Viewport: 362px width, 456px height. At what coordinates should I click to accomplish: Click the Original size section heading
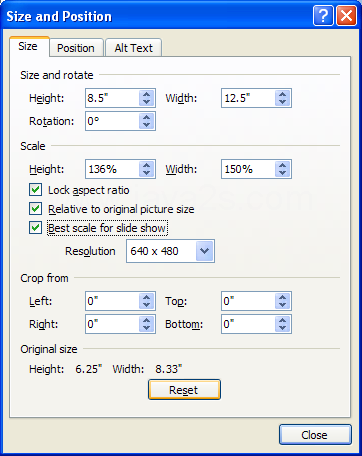[49, 349]
